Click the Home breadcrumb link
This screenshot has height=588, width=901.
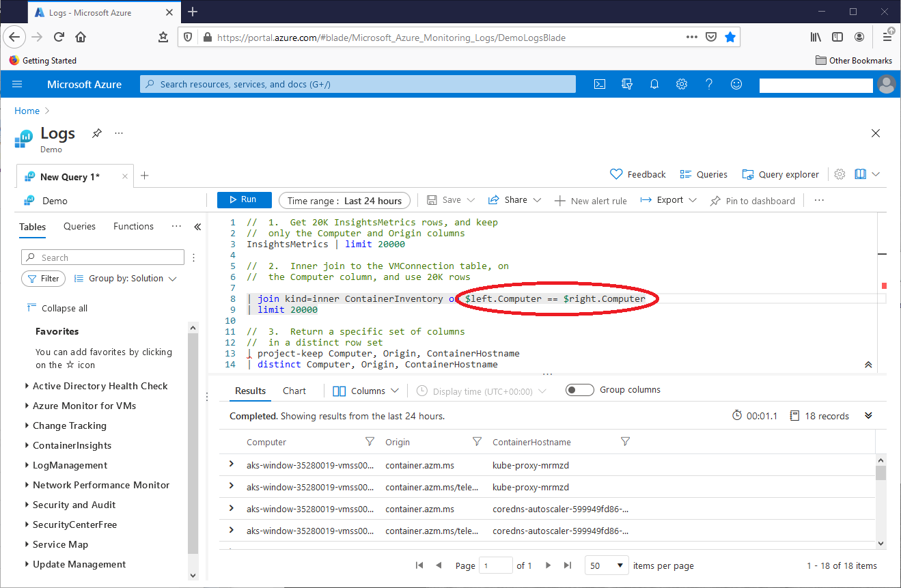[x=27, y=111]
